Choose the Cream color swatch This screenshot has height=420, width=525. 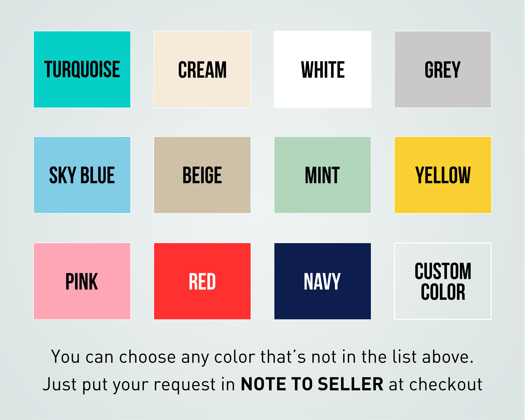click(202, 69)
